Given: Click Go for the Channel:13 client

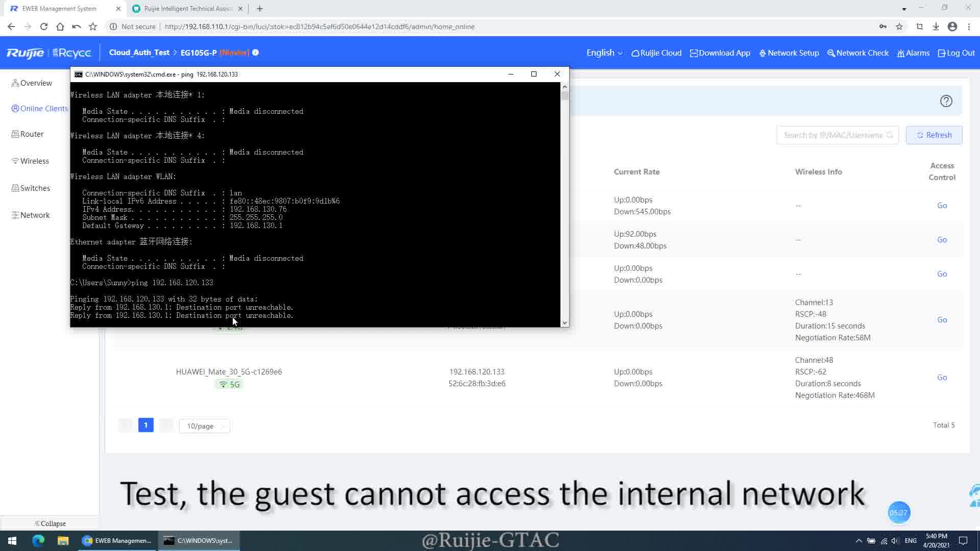Looking at the screenshot, I should click(x=942, y=320).
